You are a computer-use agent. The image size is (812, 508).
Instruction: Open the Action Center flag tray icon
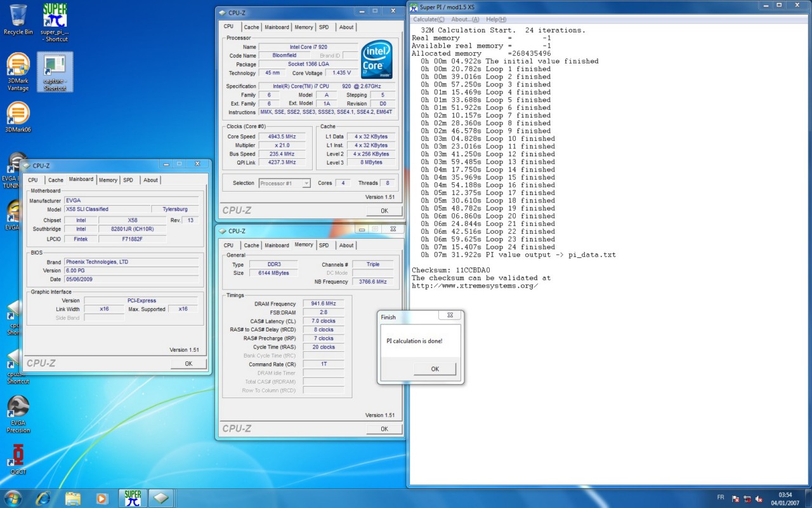tap(735, 499)
